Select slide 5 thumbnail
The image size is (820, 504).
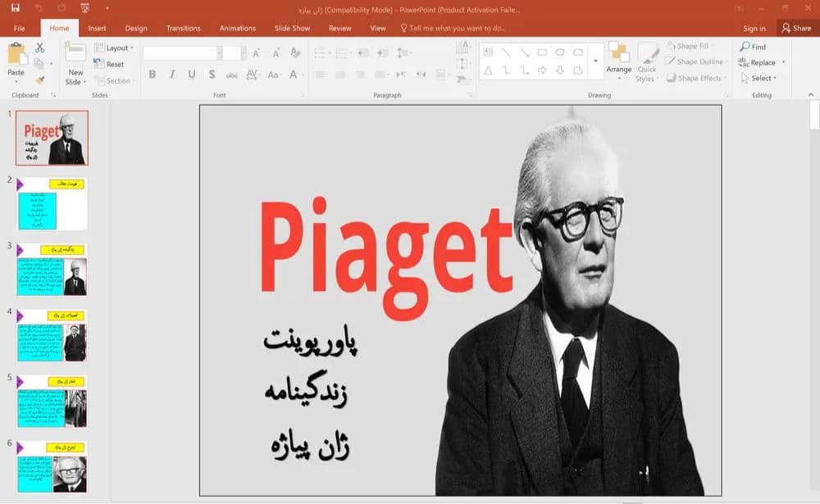pos(52,402)
